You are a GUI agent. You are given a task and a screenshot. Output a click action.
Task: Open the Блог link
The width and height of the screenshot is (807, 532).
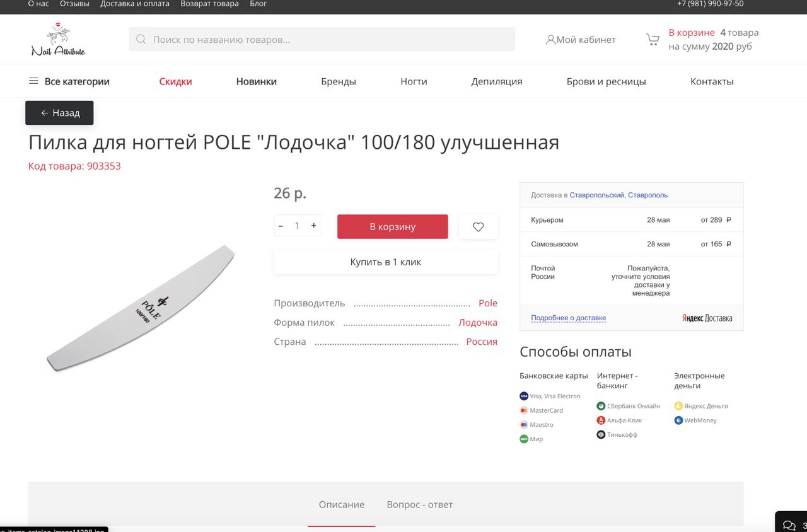[258, 4]
